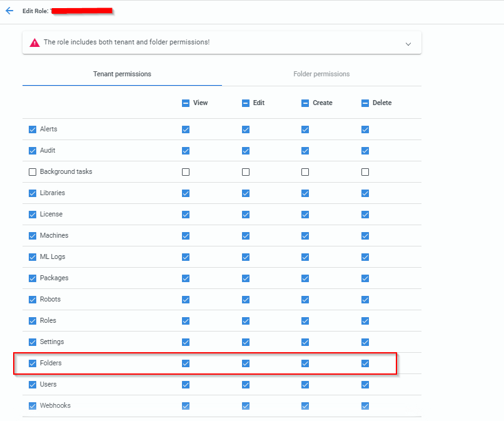Click the back arrow to exit role editing
504x421 pixels.
point(9,11)
